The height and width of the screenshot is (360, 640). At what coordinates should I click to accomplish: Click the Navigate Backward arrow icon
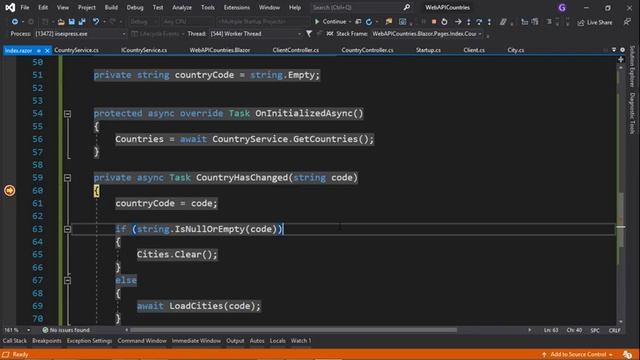point(15,22)
